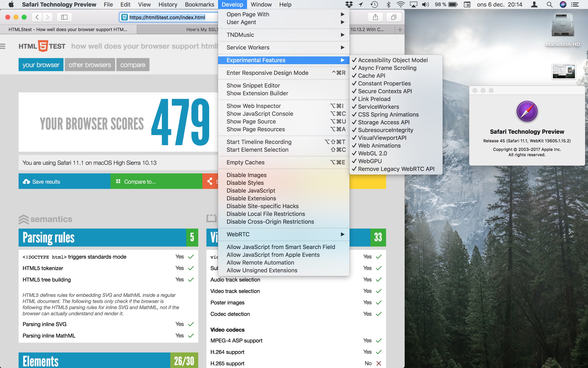Viewport: 588px width, 368px height.
Task: Open the HTML5test hamburger menu
Action: tap(3, 46)
